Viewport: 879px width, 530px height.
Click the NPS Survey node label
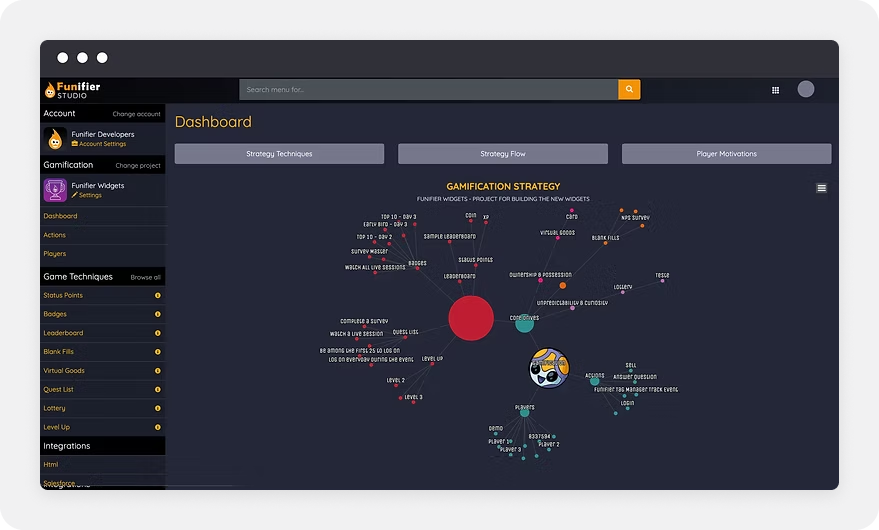[x=635, y=218]
